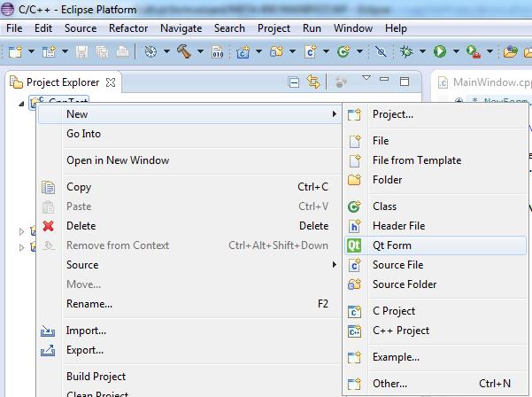The height and width of the screenshot is (397, 532).
Task: Open the Refactor menu
Action: pyautogui.click(x=128, y=28)
